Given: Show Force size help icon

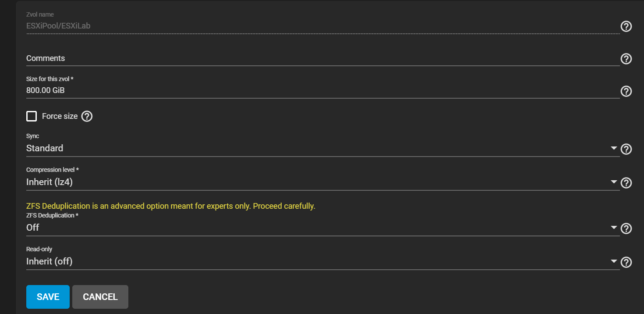Looking at the screenshot, I should pos(87,116).
